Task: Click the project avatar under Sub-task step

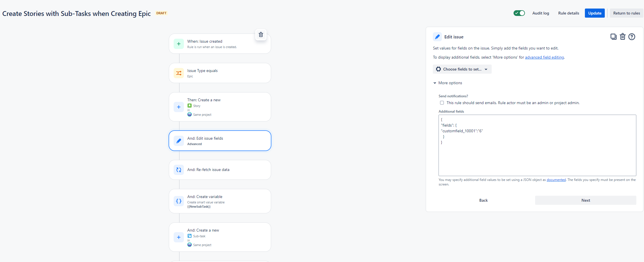Action: coord(190,245)
